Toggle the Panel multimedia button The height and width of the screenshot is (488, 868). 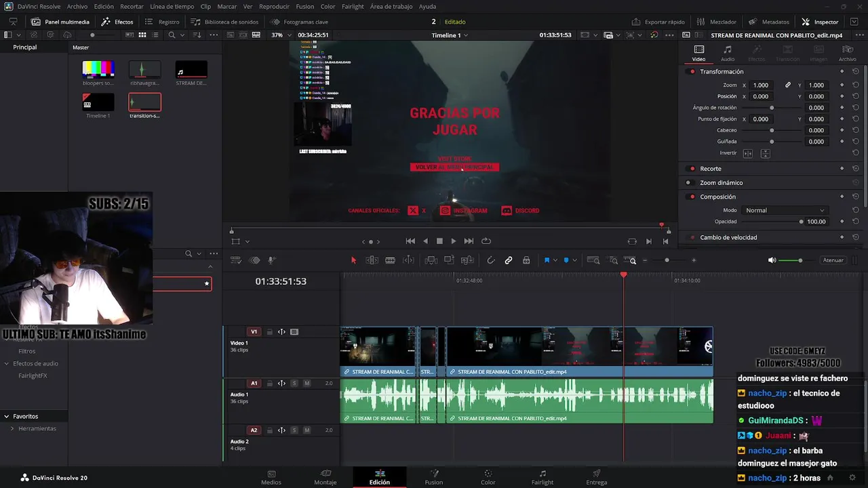click(x=59, y=22)
